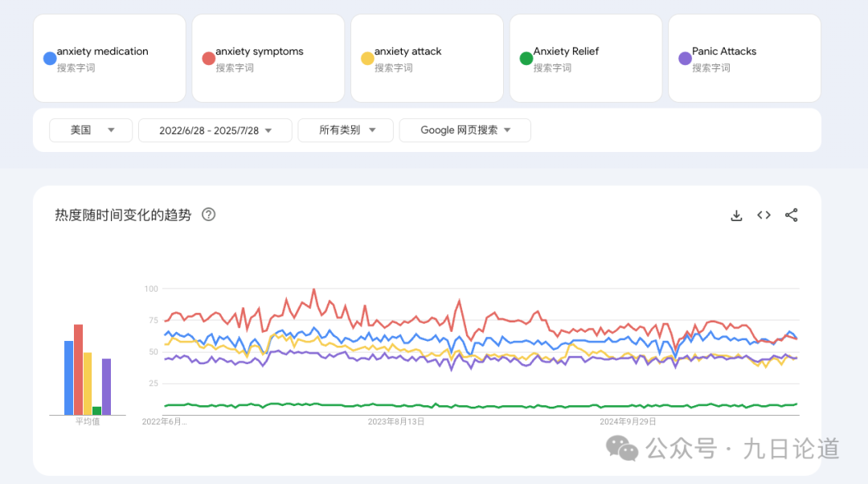Screen dimensions: 868x484
Task: Click the download chart icon
Action: pyautogui.click(x=736, y=215)
